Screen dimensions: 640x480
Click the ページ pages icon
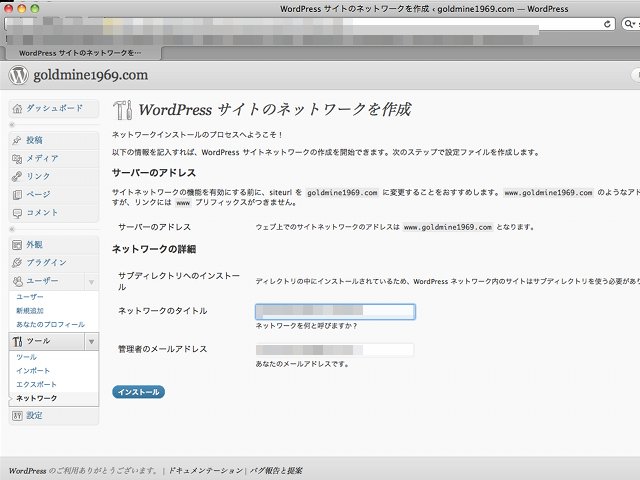[17, 194]
